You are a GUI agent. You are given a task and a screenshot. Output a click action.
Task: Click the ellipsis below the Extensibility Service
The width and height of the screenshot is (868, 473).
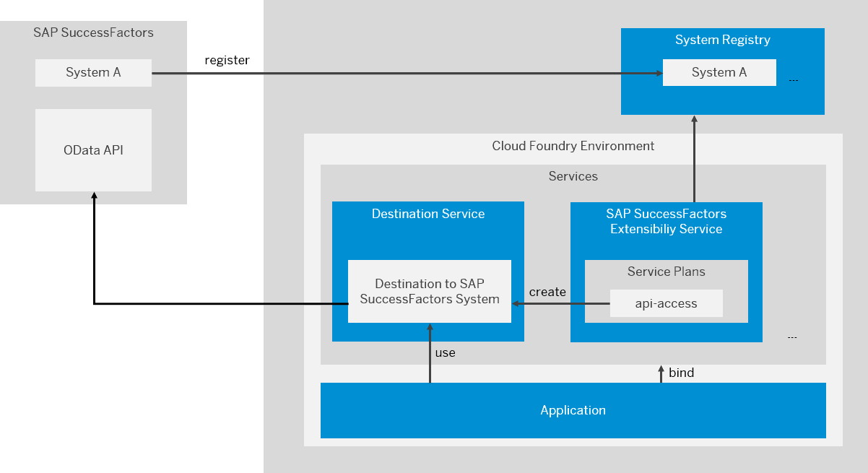791,337
